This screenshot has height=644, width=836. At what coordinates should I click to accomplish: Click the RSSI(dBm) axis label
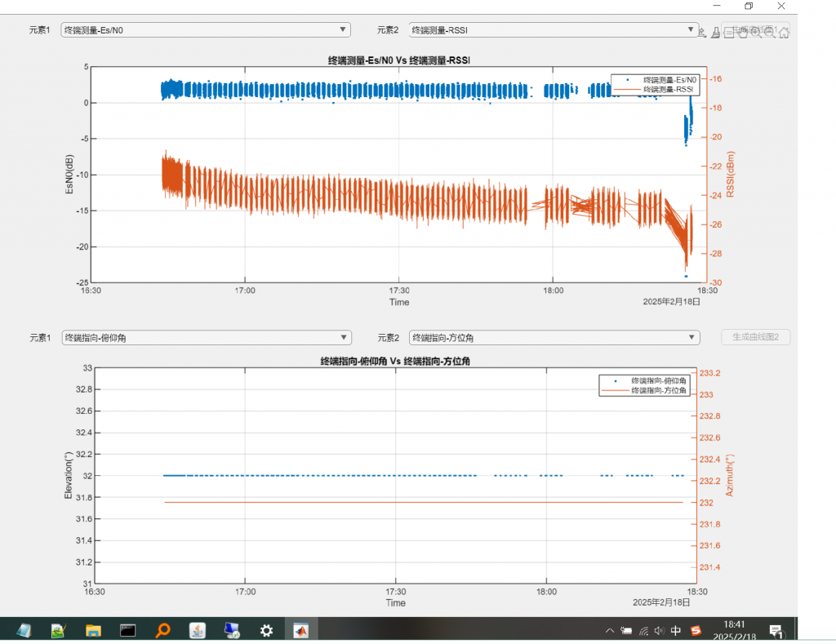pyautogui.click(x=731, y=175)
